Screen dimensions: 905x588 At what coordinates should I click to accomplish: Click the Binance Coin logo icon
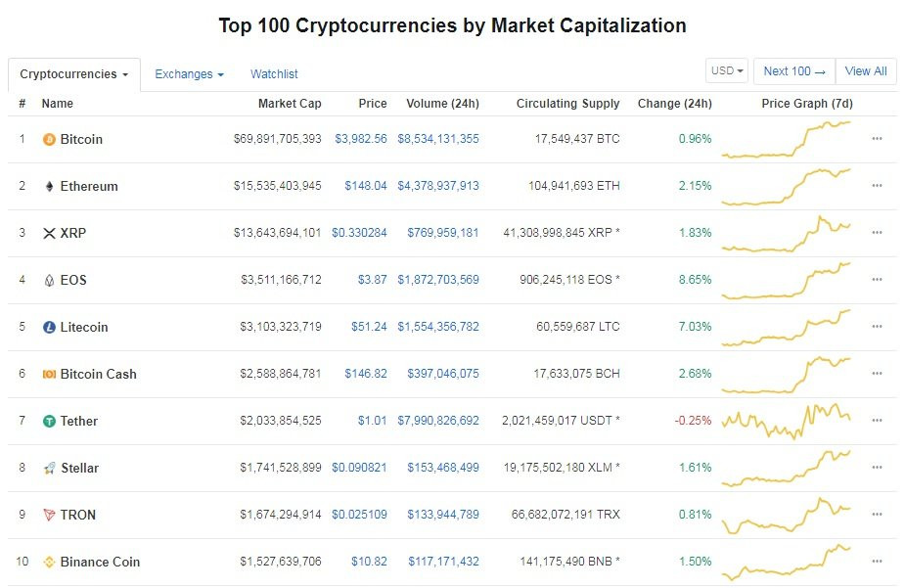[x=49, y=563]
